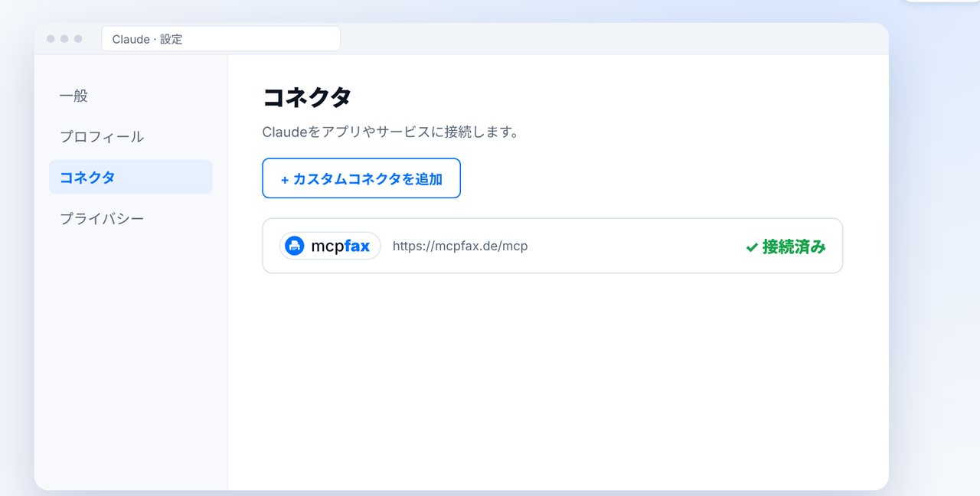Click the middle window control dot
Screen dimensions: 980x496
click(x=64, y=38)
